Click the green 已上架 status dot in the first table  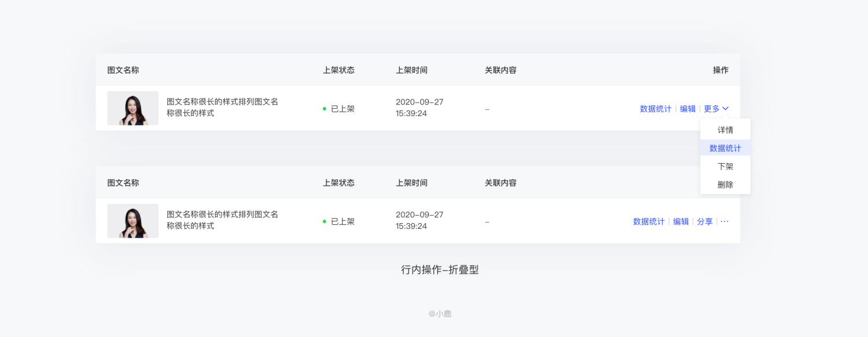click(x=325, y=109)
